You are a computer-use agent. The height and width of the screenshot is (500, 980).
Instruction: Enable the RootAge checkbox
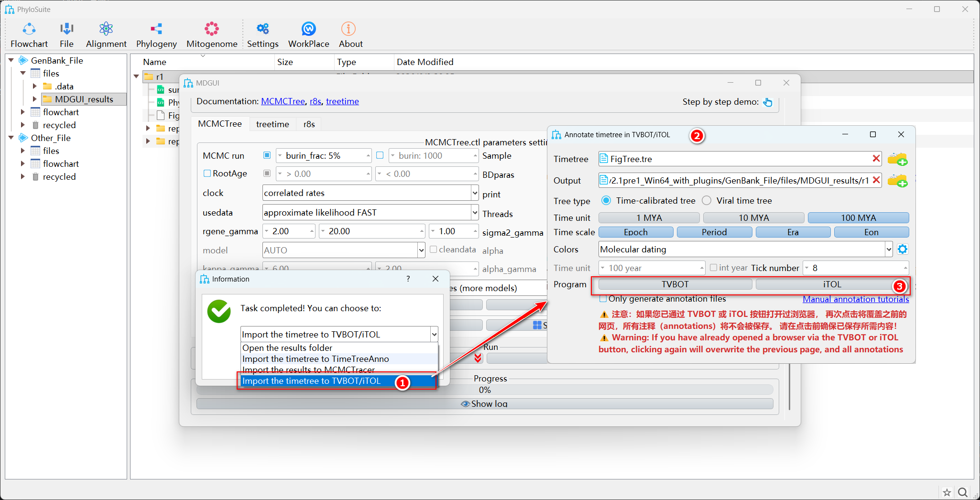point(207,174)
